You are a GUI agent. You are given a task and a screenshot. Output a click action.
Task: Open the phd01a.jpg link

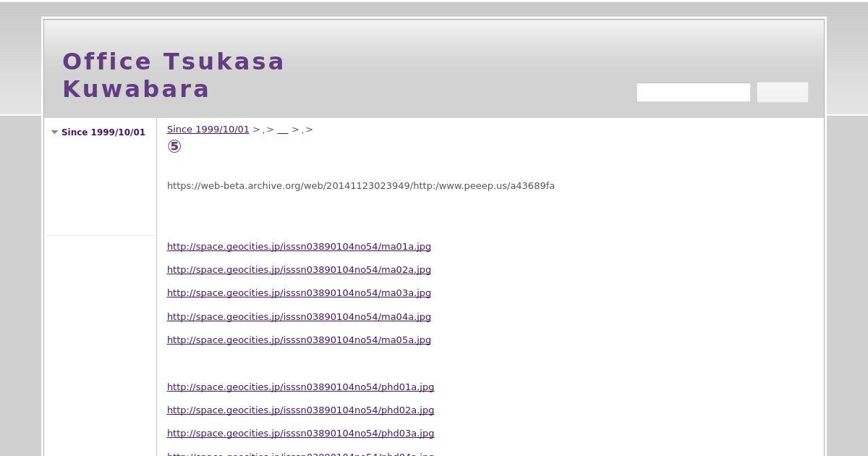301,387
